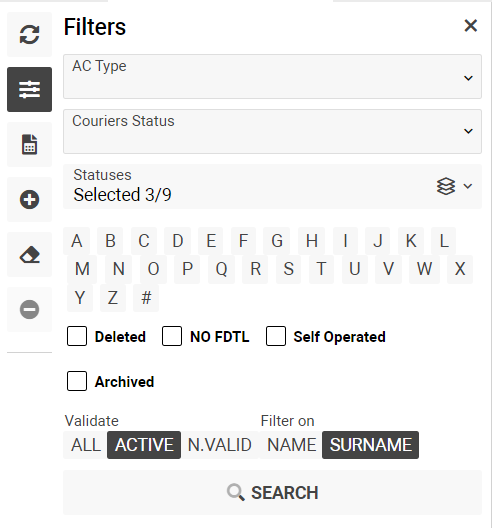Select the # symbol filter
Screen dimensions: 492x528
pyautogui.click(x=146, y=298)
